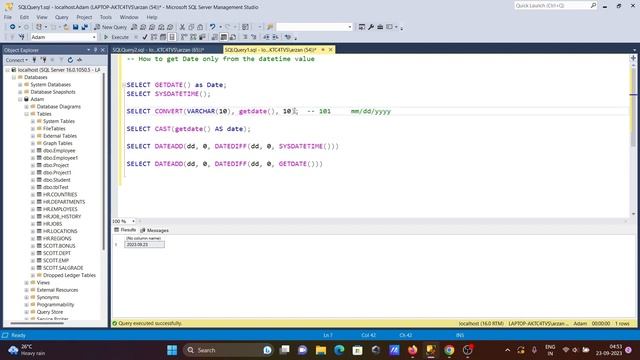Image resolution: width=640 pixels, height=360 pixels.
Task: Click the Cut scissors icon
Action: [182, 27]
